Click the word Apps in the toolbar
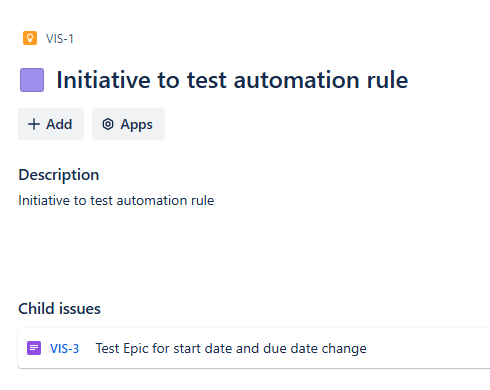The image size is (490, 390). tap(137, 125)
